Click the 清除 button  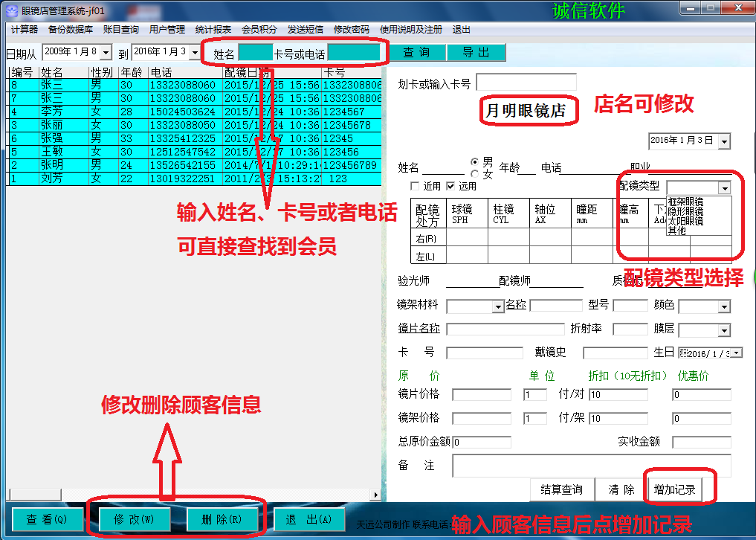click(621, 490)
